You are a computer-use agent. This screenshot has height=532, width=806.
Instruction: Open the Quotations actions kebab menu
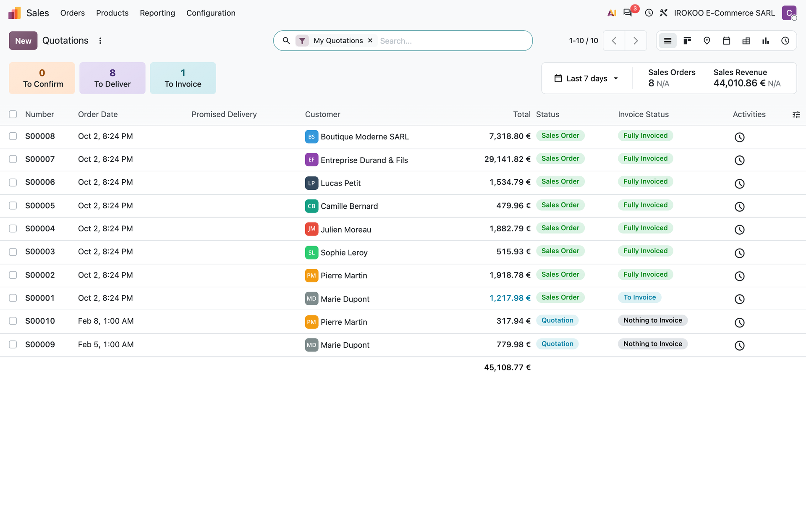tap(100, 41)
